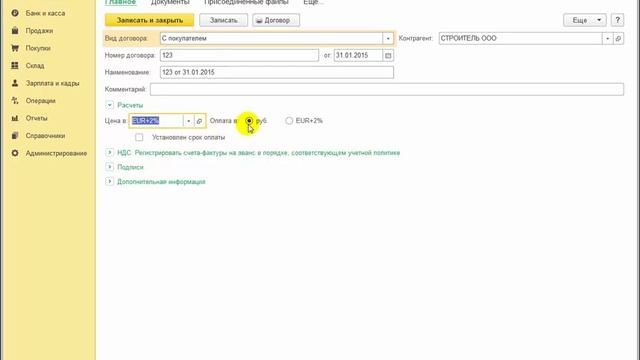Open the Отчеты chart section
640x360 pixels.
(36, 118)
